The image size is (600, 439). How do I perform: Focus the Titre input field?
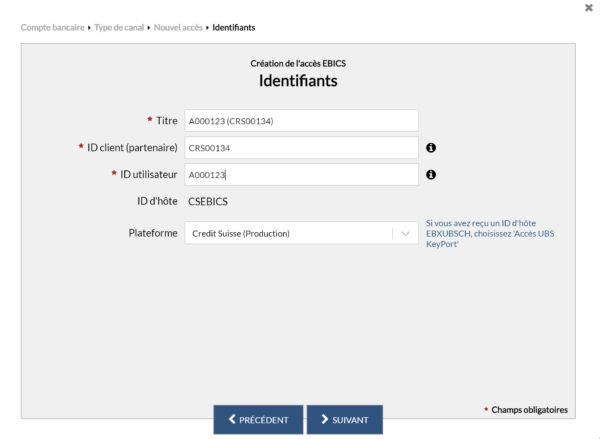(x=302, y=121)
